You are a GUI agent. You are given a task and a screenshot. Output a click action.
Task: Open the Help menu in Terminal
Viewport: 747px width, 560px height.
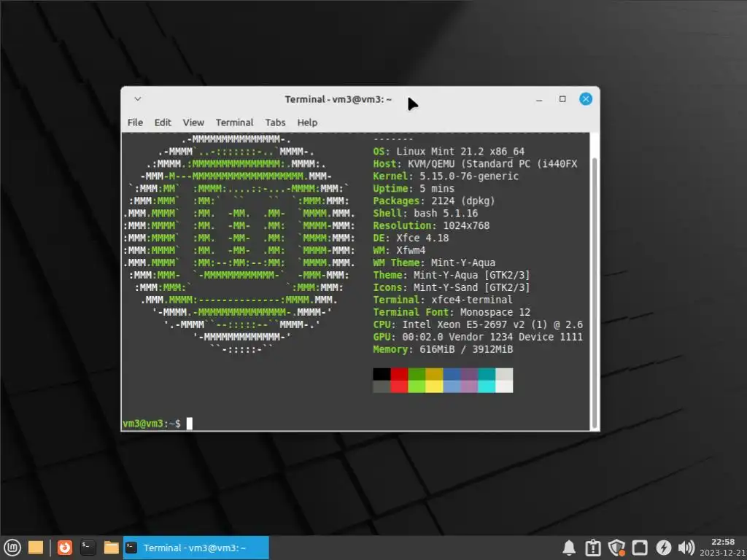[x=307, y=122]
